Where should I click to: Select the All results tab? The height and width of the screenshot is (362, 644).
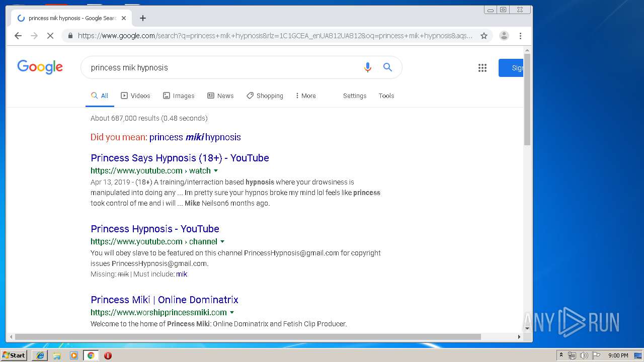(100, 96)
